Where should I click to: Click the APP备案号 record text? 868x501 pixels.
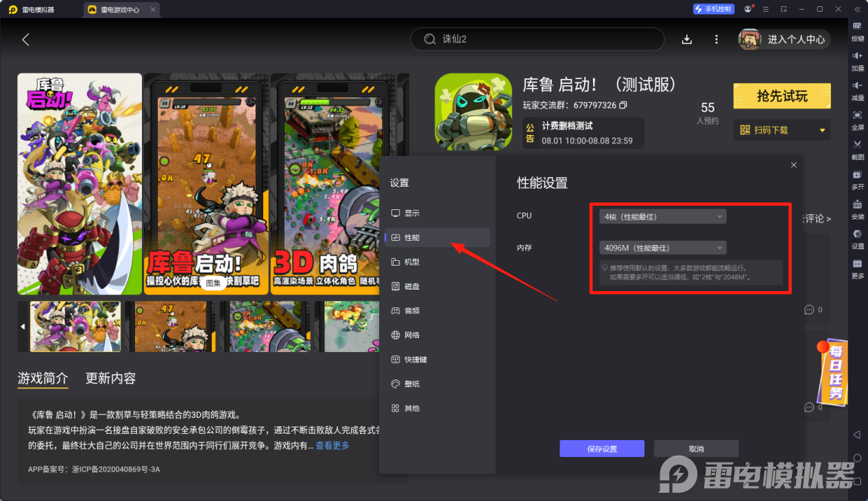pyautogui.click(x=94, y=469)
